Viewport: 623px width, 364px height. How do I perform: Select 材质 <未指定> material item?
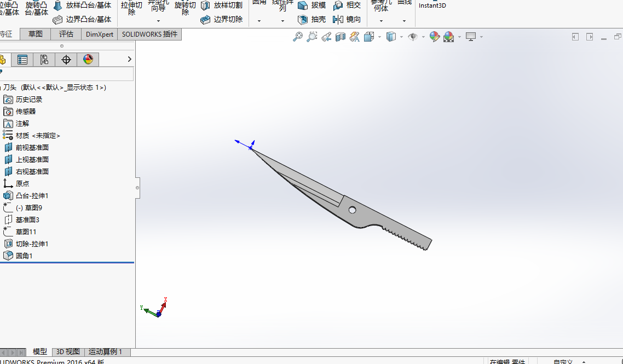(38, 136)
